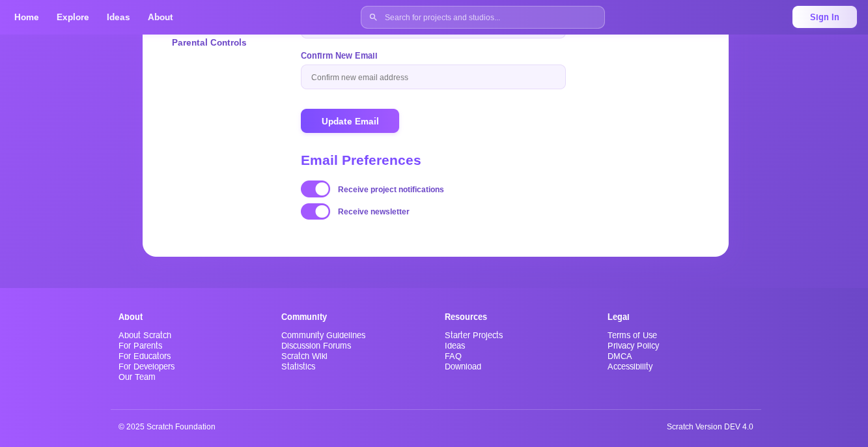868x447 pixels.
Task: Click the search magnifier icon
Action: tap(373, 18)
